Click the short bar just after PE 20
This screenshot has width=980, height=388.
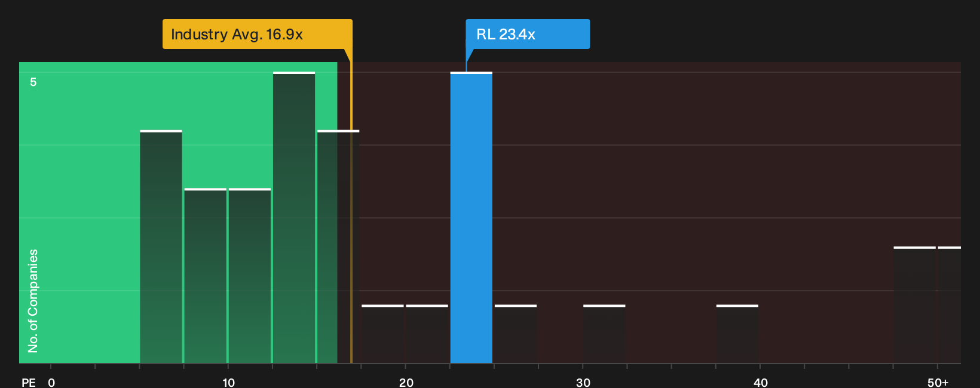coord(427,334)
